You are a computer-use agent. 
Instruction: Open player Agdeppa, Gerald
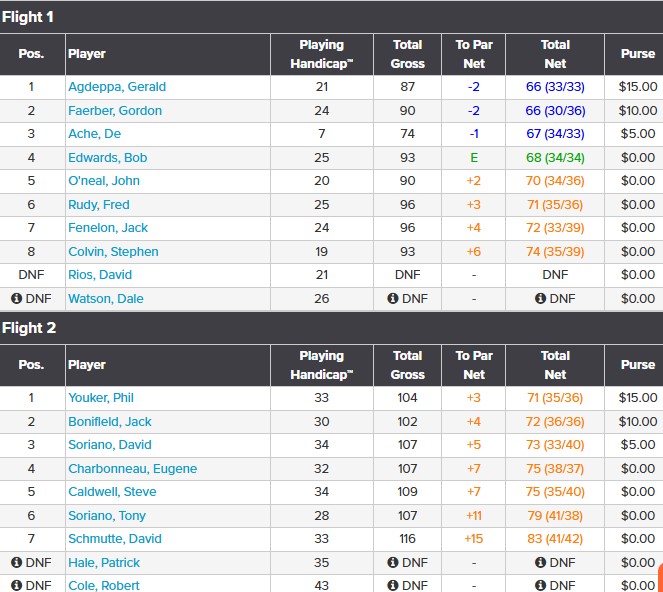(x=117, y=87)
